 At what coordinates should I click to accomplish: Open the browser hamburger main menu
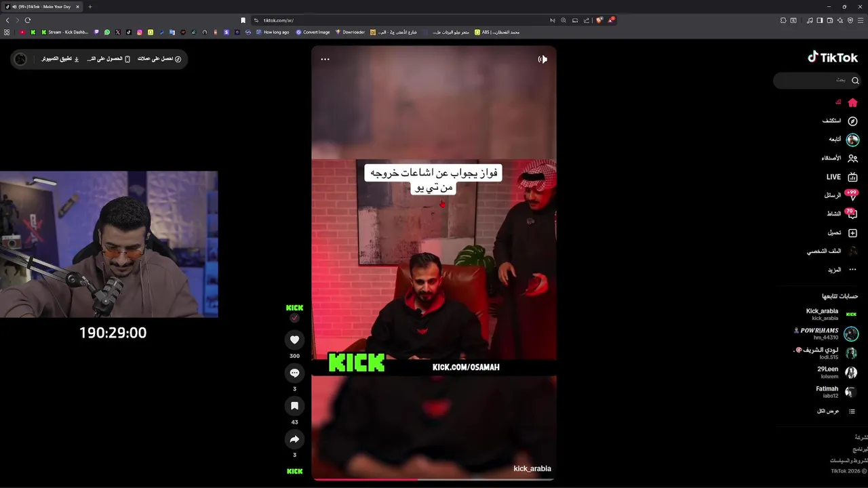pos(861,20)
